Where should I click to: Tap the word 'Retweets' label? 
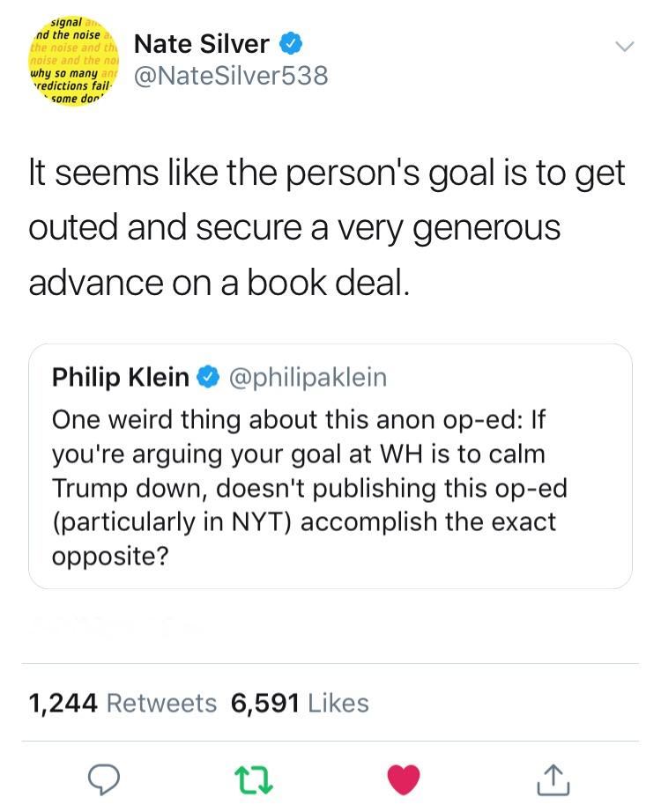160,703
